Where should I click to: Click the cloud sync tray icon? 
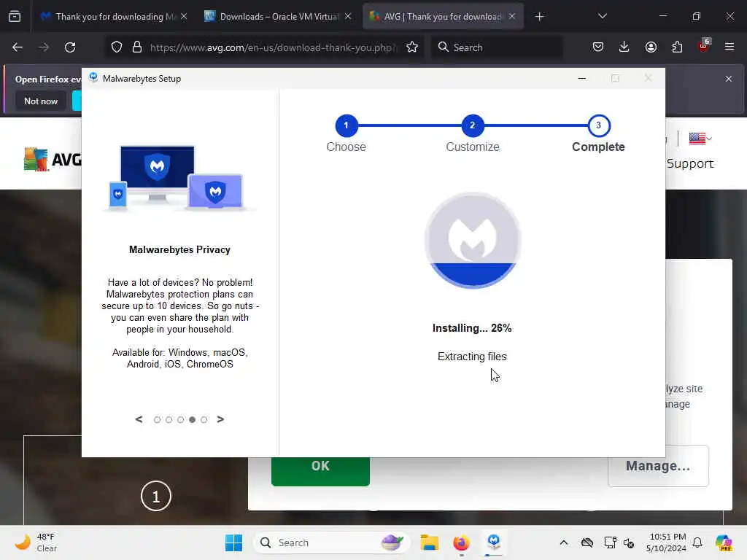point(587,542)
